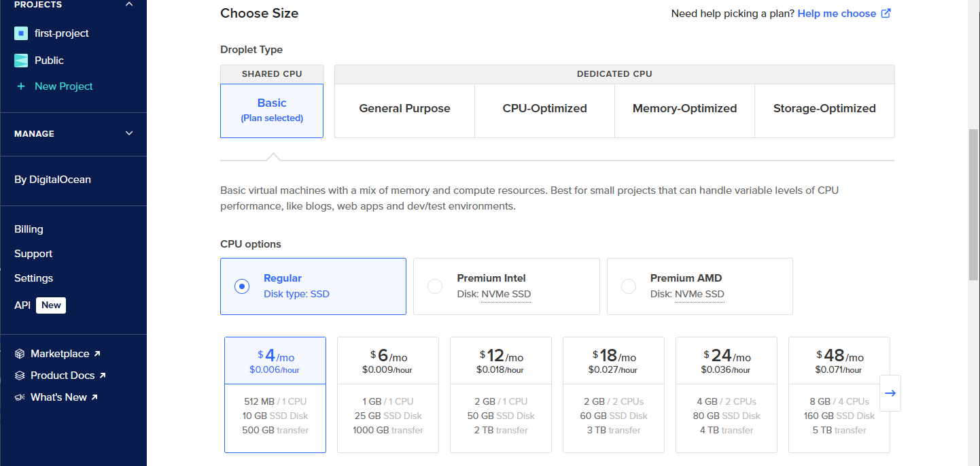Click the $0.006/hour price text

click(x=275, y=370)
